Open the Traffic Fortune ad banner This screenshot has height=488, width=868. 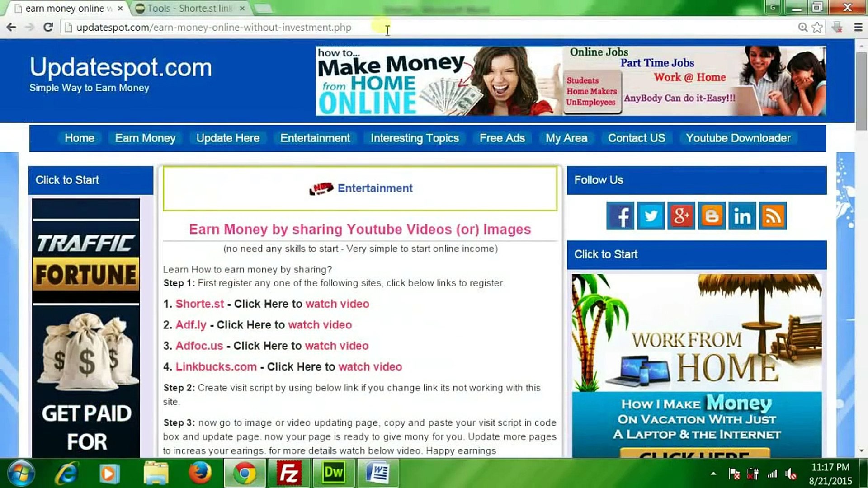click(86, 328)
